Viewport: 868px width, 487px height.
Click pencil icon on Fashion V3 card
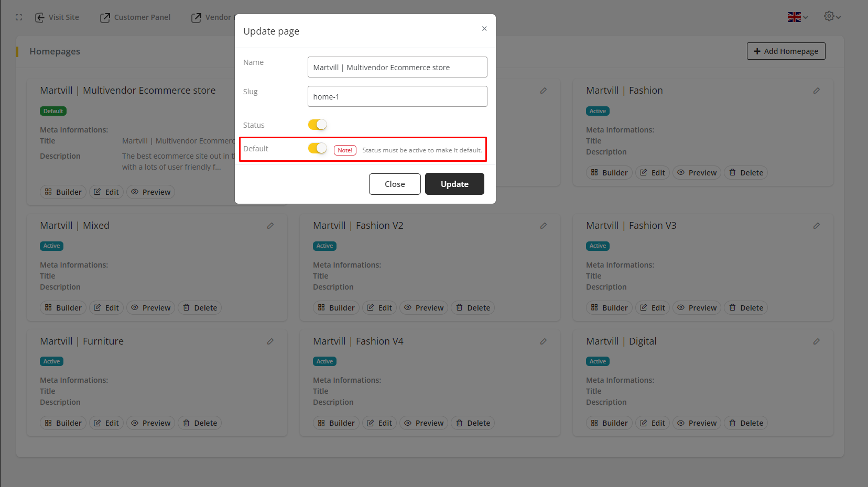click(816, 226)
